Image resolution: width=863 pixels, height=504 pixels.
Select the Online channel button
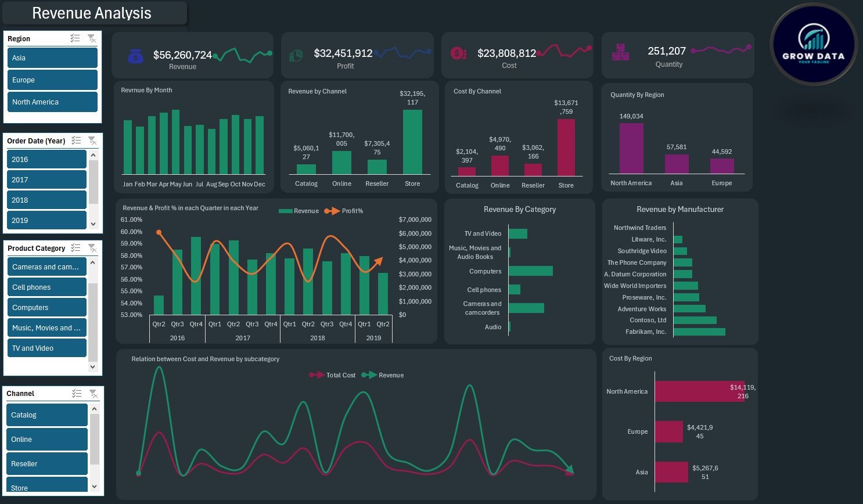pos(46,440)
